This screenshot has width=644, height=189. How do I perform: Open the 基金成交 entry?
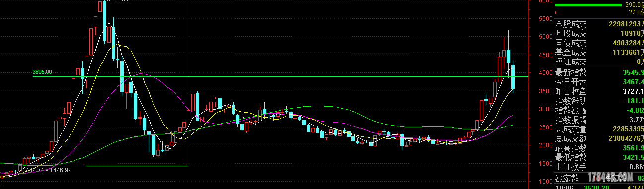pyautogui.click(x=599, y=52)
